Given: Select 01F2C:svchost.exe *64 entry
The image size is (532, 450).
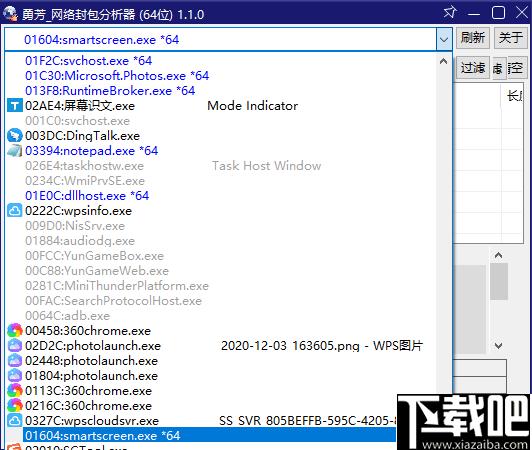Looking at the screenshot, I should coord(221,60).
